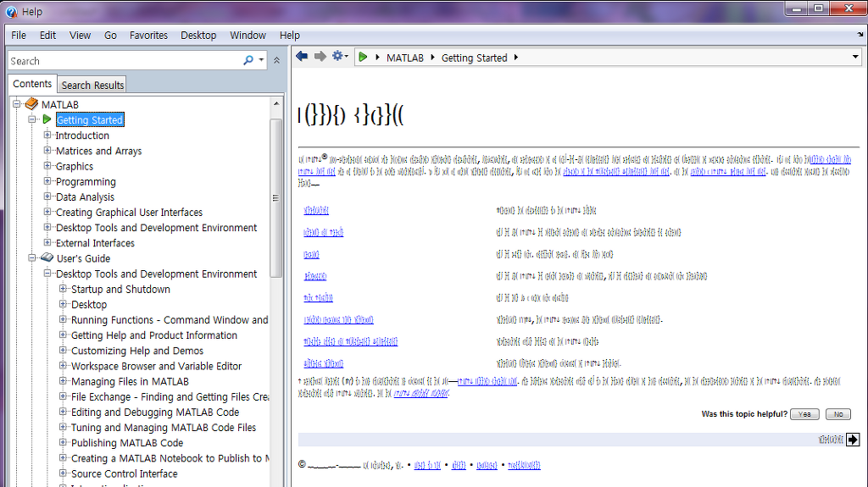Expand the Introduction tree node
Viewport: 868px width, 487px height.
47,135
